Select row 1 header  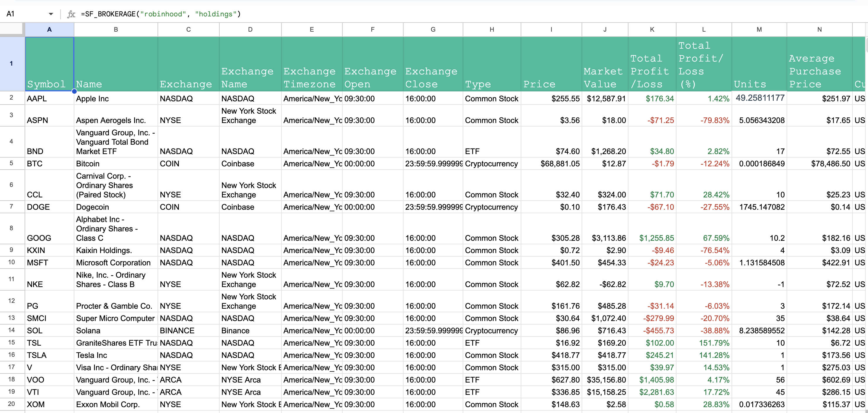12,64
